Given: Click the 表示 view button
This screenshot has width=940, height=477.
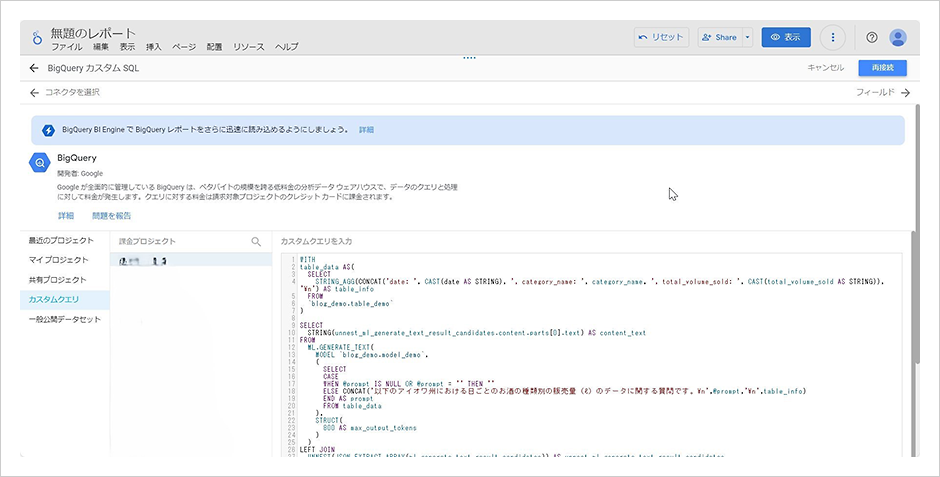Looking at the screenshot, I should pos(786,37).
